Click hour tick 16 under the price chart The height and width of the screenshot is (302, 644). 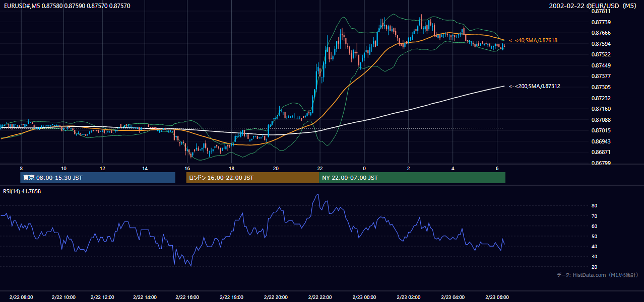pyautogui.click(x=187, y=168)
